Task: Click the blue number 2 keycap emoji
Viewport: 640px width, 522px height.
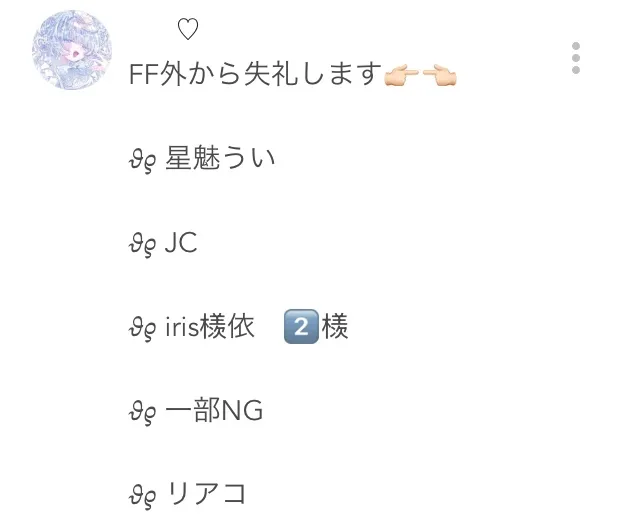Action: (301, 327)
